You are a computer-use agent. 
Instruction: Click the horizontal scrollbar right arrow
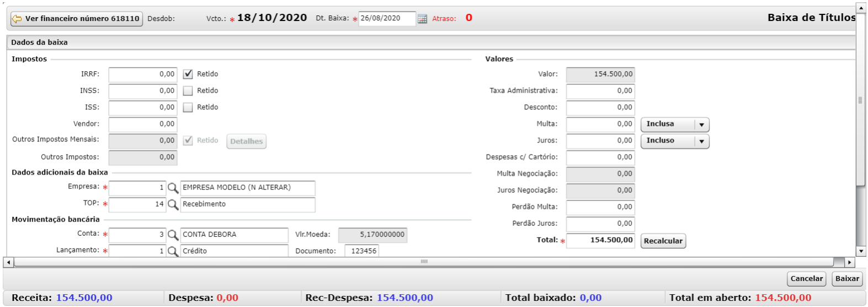coord(849,262)
